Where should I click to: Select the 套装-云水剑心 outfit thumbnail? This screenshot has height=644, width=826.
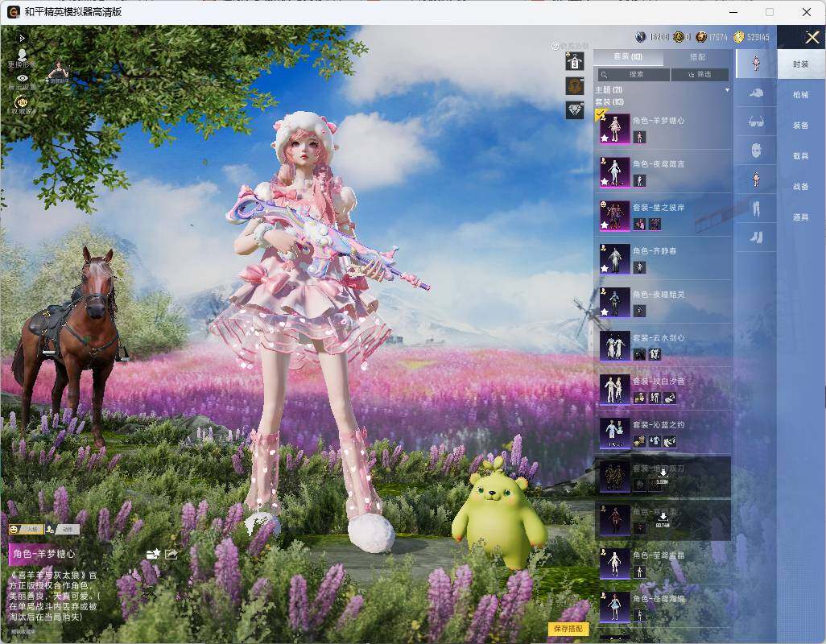click(x=615, y=346)
